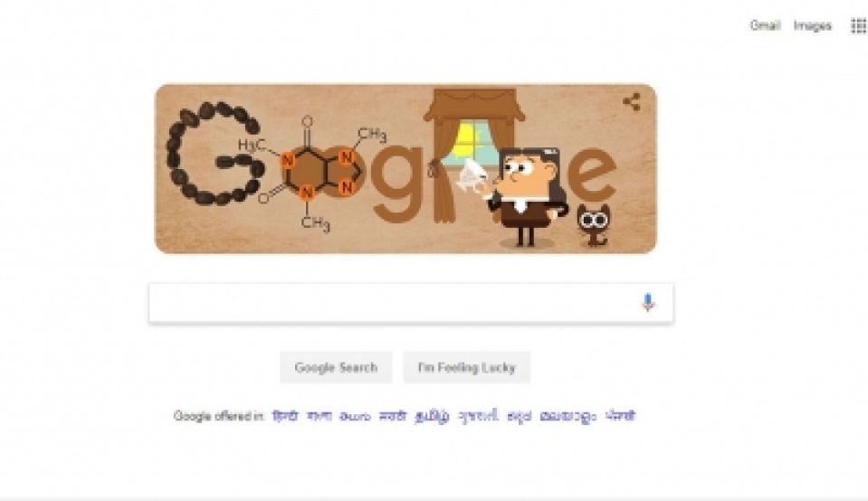Activate voice search microphone icon
Screen dimensions: 868x501
(648, 302)
